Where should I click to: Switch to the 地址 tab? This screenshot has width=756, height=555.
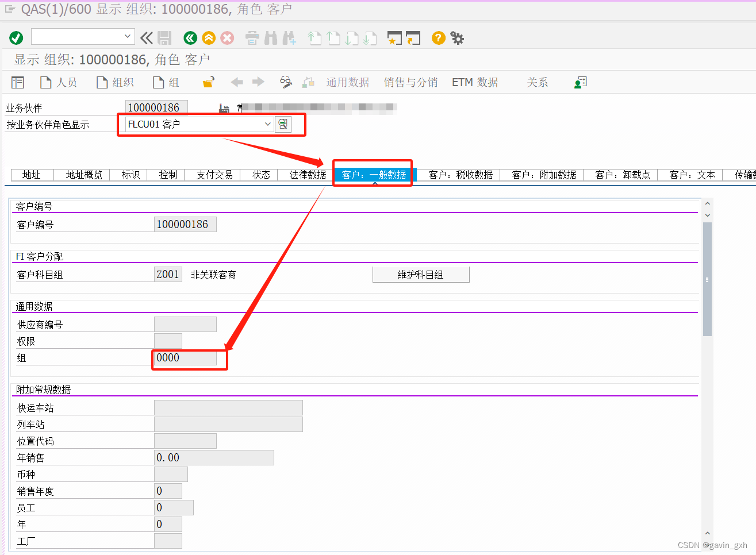coord(32,175)
